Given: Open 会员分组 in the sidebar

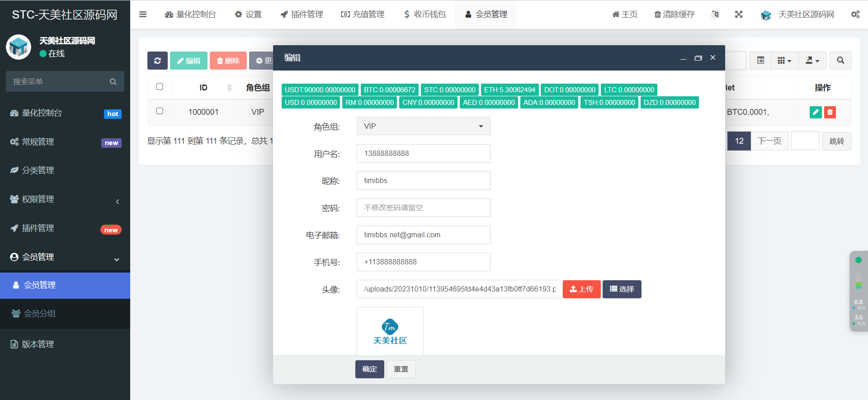Looking at the screenshot, I should (65, 314).
